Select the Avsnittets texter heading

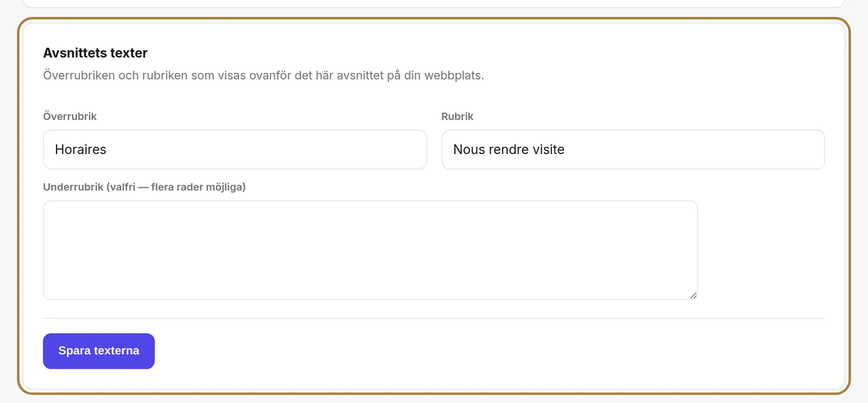[x=95, y=53]
